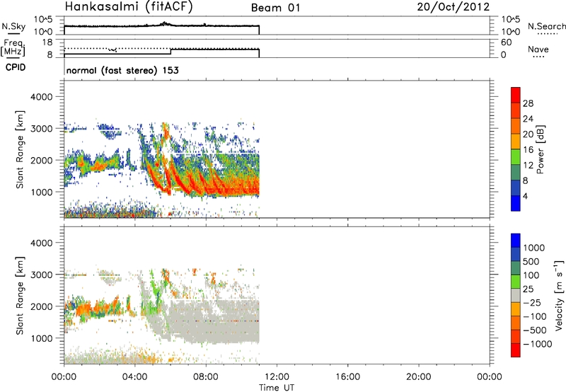This screenshot has width=566, height=392.
Task: Click the 4000 tick of power panel
Action: pyautogui.click(x=42, y=97)
